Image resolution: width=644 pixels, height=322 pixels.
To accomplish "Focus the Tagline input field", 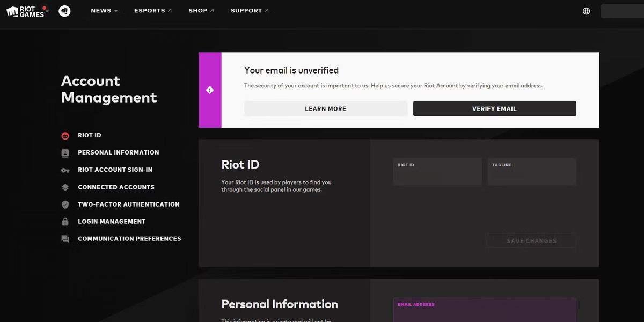I will 532,172.
